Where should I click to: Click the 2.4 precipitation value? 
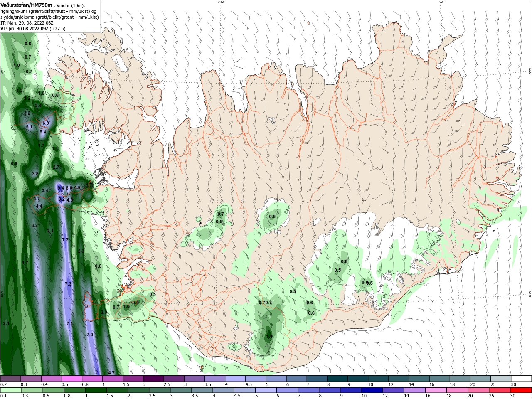point(38,106)
